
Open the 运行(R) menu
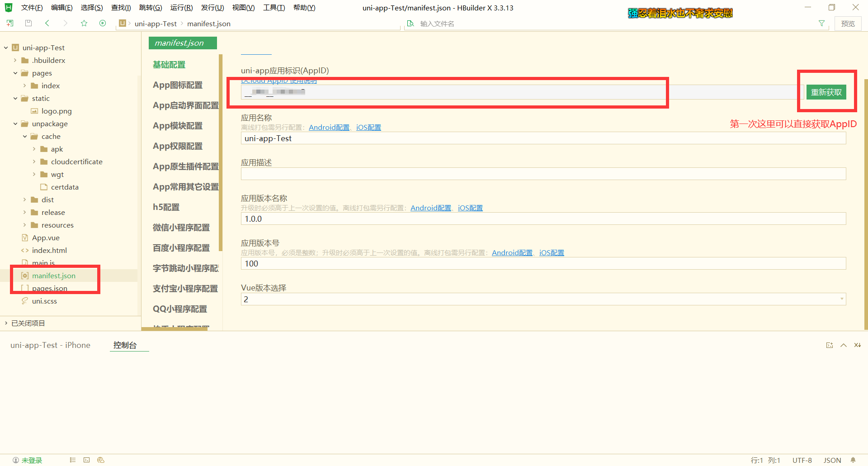click(181, 7)
